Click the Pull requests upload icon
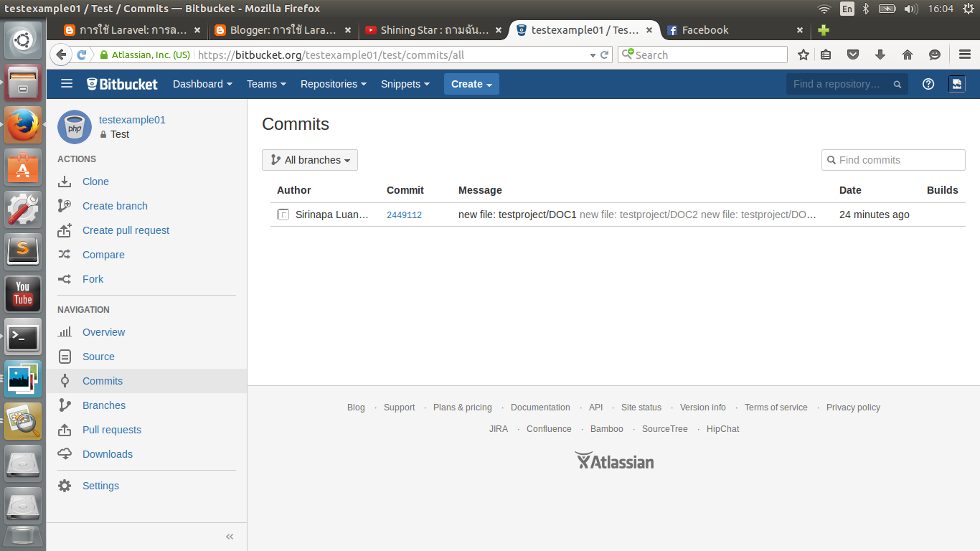Image resolution: width=980 pixels, height=551 pixels. pyautogui.click(x=65, y=430)
